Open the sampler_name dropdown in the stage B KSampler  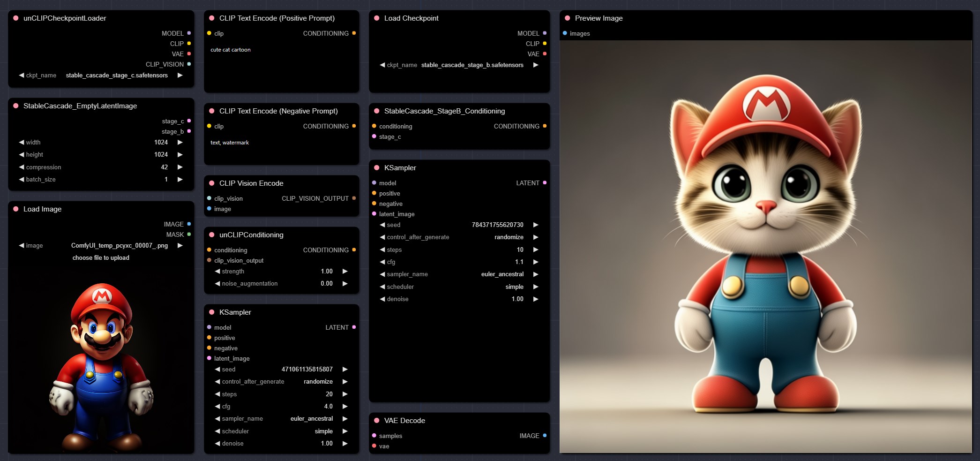[x=501, y=274]
